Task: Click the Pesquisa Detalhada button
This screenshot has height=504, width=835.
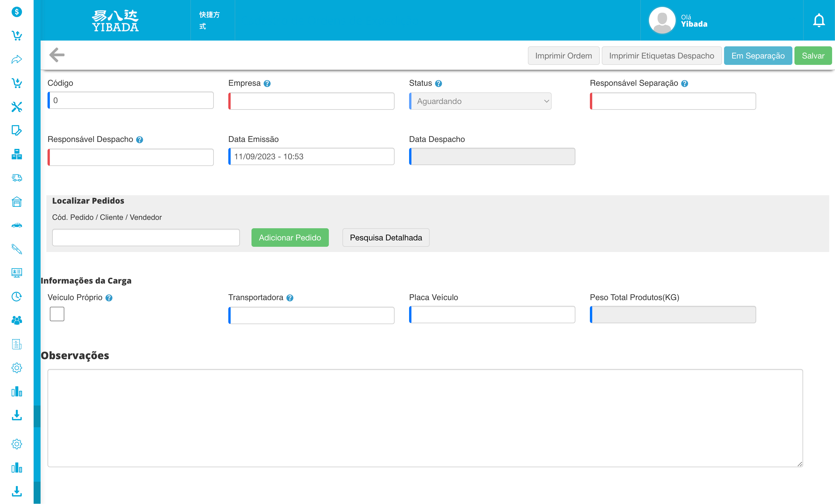Action: tap(386, 238)
